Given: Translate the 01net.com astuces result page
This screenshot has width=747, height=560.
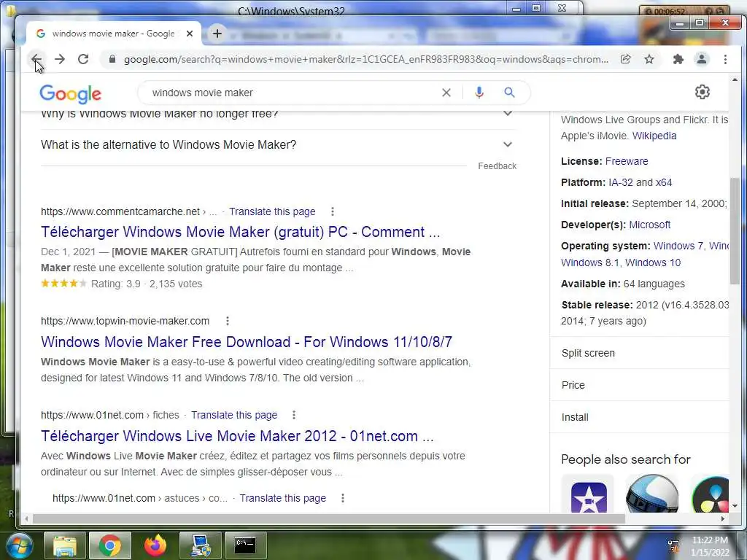Looking at the screenshot, I should (x=282, y=498).
